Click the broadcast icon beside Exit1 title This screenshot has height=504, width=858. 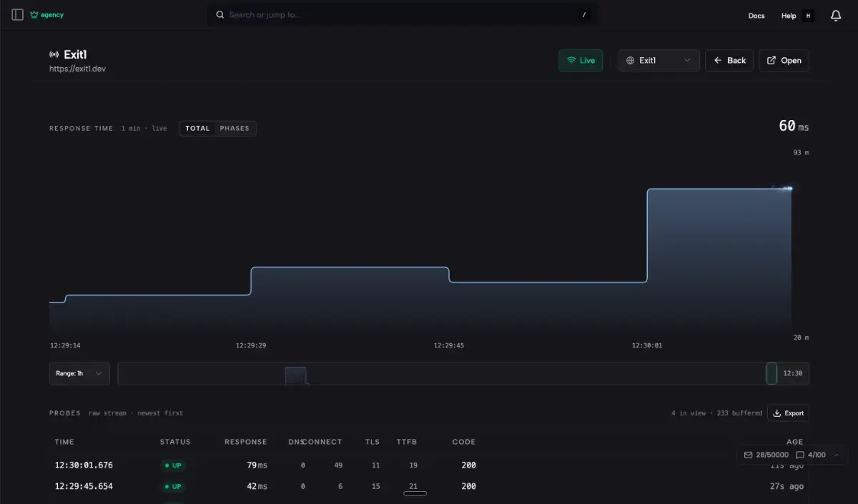54,54
